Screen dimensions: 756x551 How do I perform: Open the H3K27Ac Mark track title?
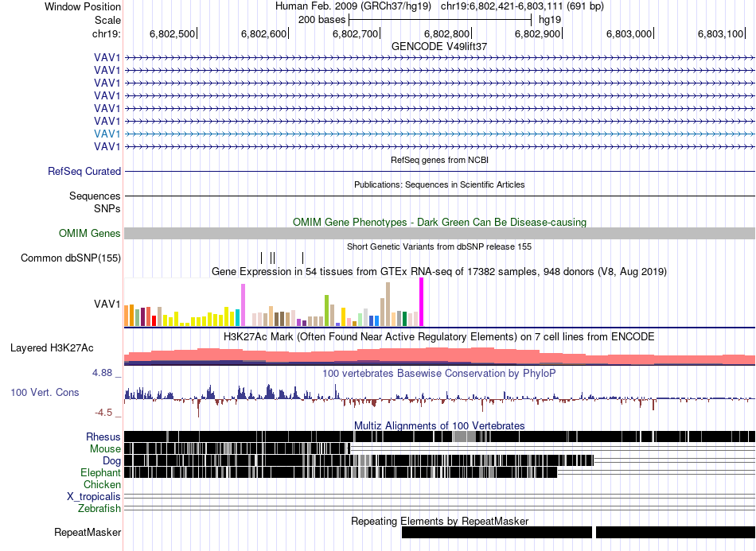(439, 336)
